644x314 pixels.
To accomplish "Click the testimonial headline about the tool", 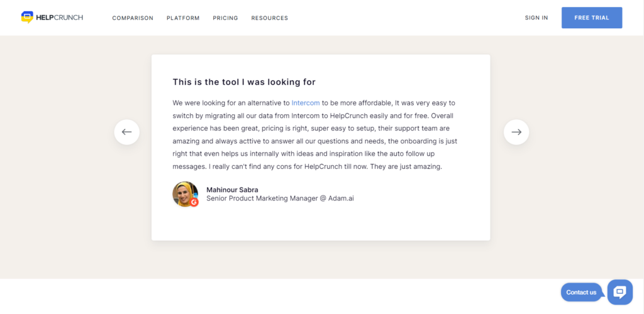I will pos(244,82).
